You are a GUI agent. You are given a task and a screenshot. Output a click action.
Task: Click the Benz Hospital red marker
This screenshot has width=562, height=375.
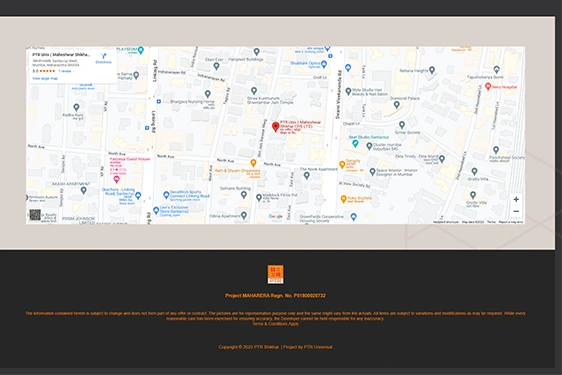(x=488, y=86)
